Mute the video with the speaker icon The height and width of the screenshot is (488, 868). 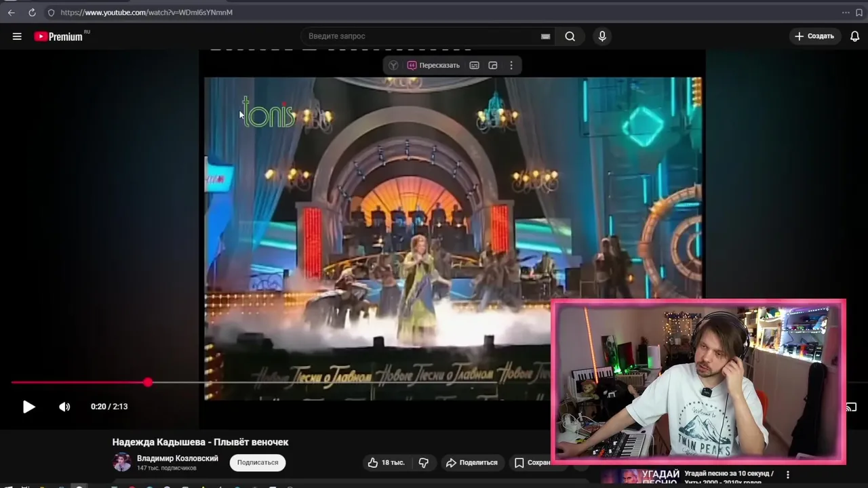click(64, 407)
